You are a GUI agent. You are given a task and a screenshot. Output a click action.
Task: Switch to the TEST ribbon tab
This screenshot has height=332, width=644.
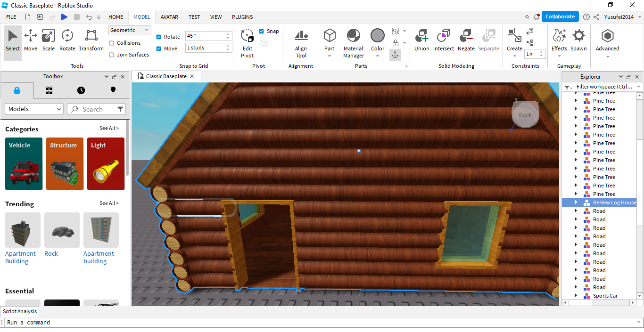(194, 17)
